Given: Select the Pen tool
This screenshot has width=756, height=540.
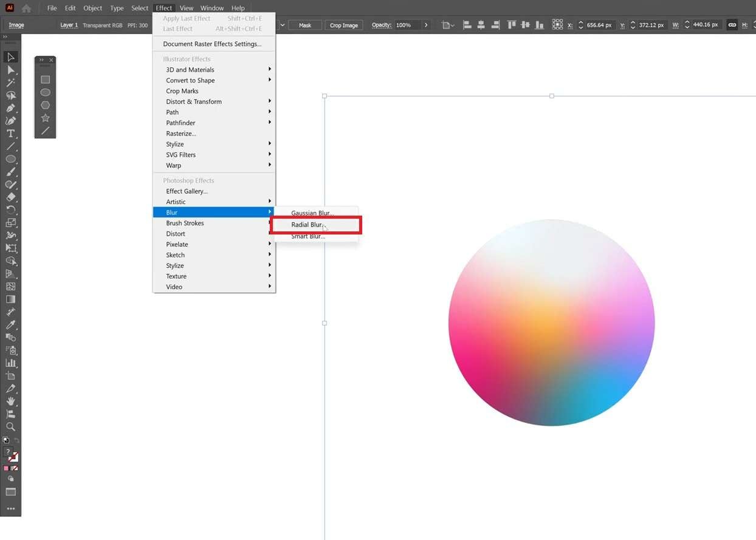Looking at the screenshot, I should point(10,108).
